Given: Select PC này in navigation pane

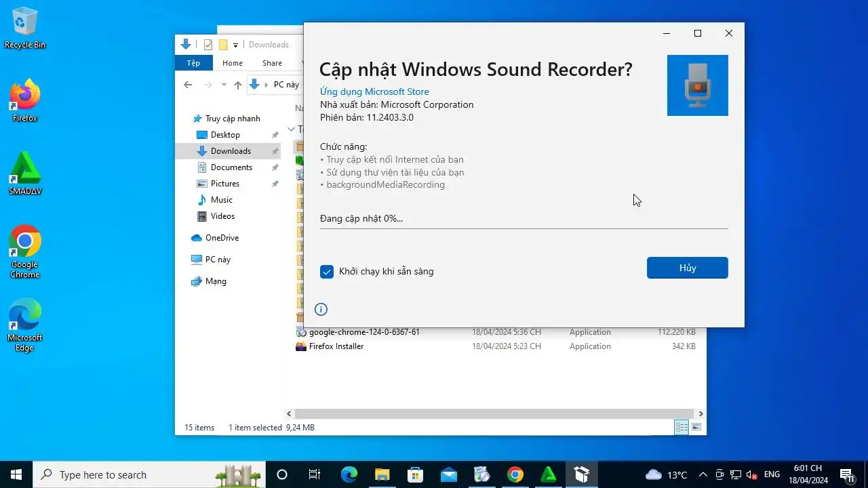Looking at the screenshot, I should [x=218, y=260].
